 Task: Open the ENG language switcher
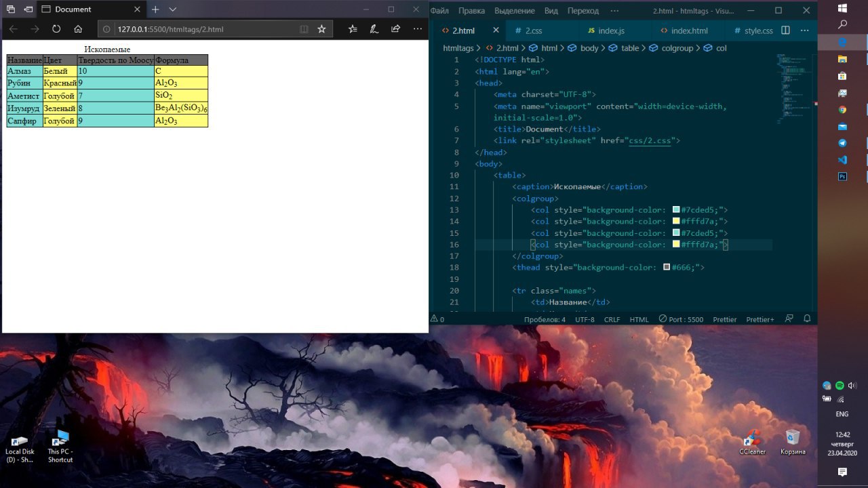pyautogui.click(x=842, y=414)
